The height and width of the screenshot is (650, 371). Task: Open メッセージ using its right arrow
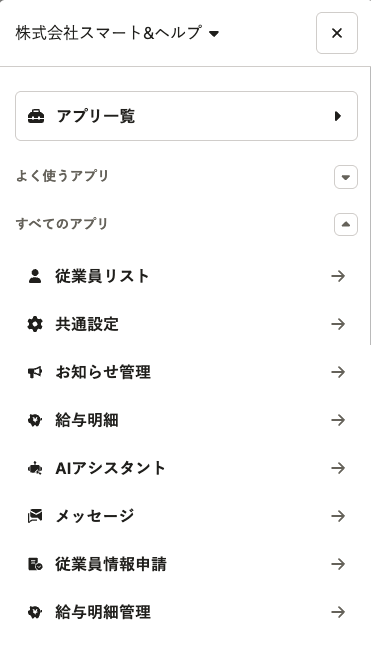(338, 517)
